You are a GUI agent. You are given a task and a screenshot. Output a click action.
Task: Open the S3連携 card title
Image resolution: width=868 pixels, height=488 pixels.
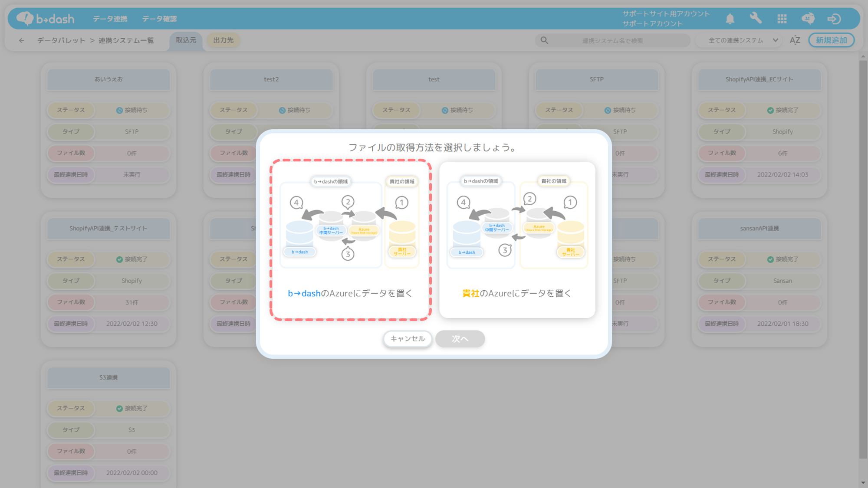pos(108,377)
